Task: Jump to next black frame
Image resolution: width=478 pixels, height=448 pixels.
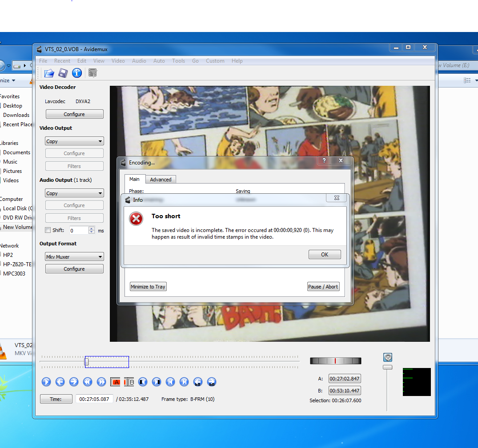Action: (157, 382)
